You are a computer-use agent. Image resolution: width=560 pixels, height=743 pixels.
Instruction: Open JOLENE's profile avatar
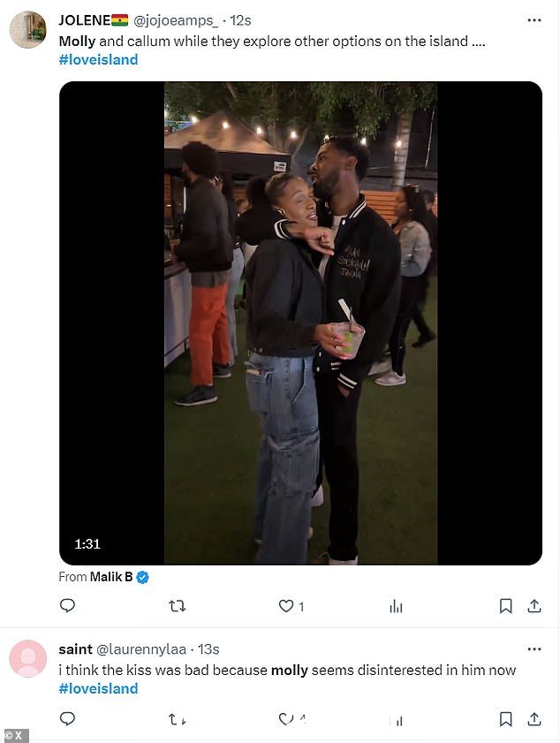[28, 29]
